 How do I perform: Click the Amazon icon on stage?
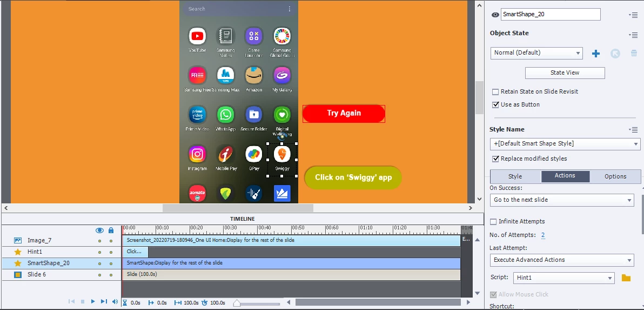tap(254, 76)
